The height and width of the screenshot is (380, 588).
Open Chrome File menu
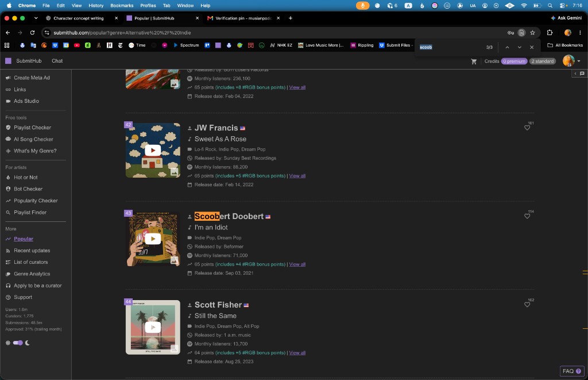(x=46, y=6)
